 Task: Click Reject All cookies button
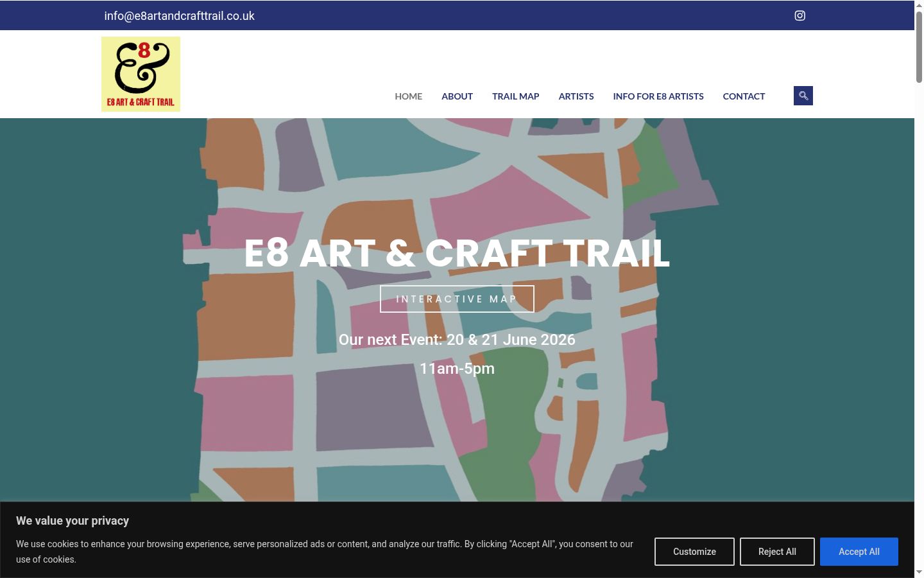777,552
